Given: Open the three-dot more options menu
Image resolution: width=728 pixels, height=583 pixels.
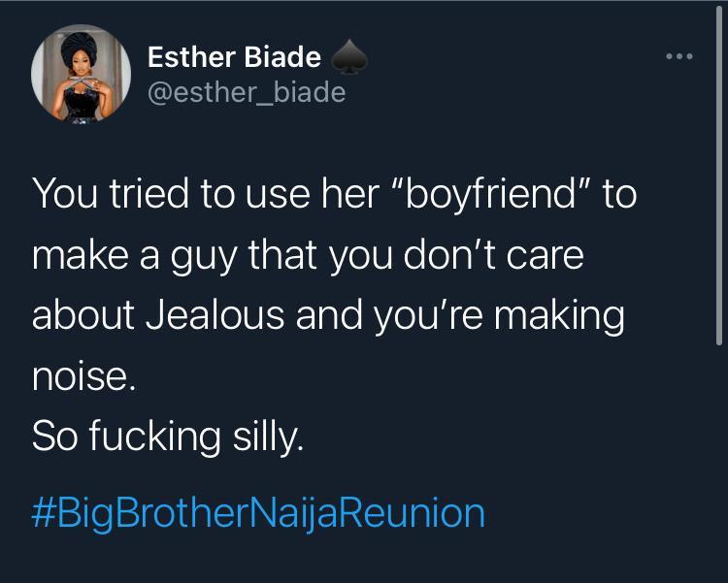Looking at the screenshot, I should point(679,56).
